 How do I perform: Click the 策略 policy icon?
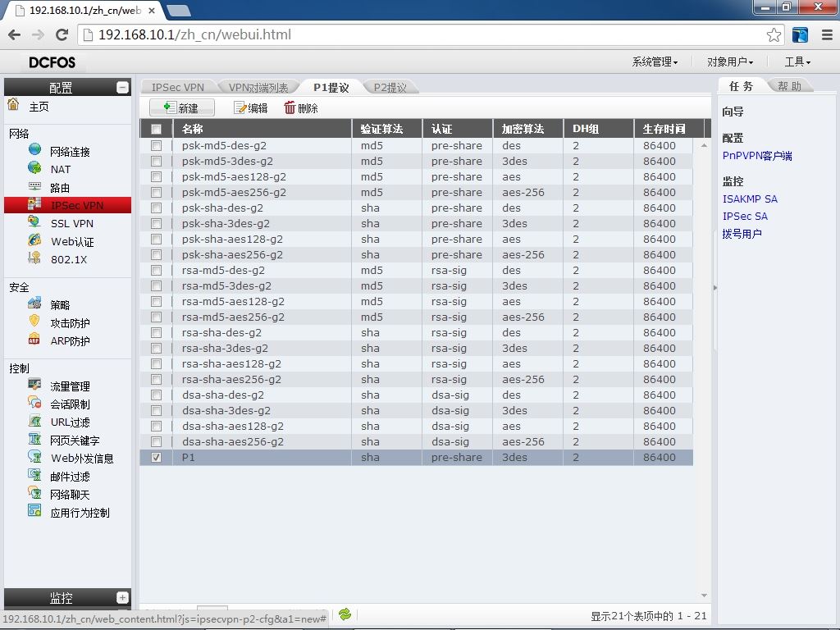click(34, 304)
